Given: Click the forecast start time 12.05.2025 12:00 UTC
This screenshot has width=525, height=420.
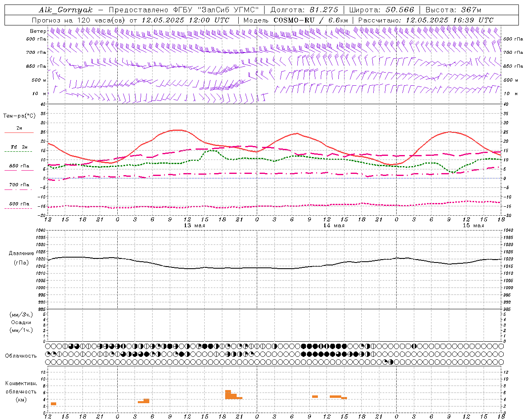Looking at the screenshot, I should tap(185, 20).
